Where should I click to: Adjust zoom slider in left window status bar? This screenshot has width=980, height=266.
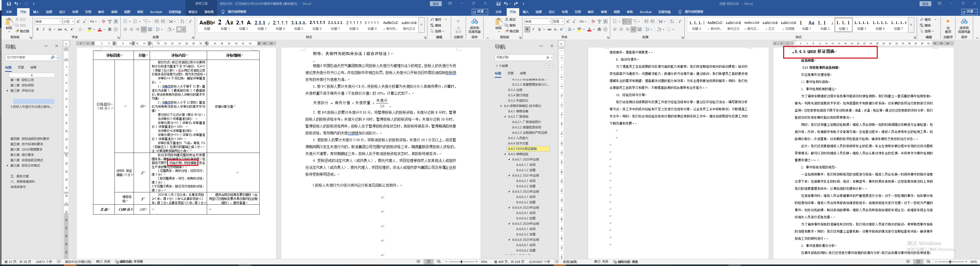tap(462, 262)
